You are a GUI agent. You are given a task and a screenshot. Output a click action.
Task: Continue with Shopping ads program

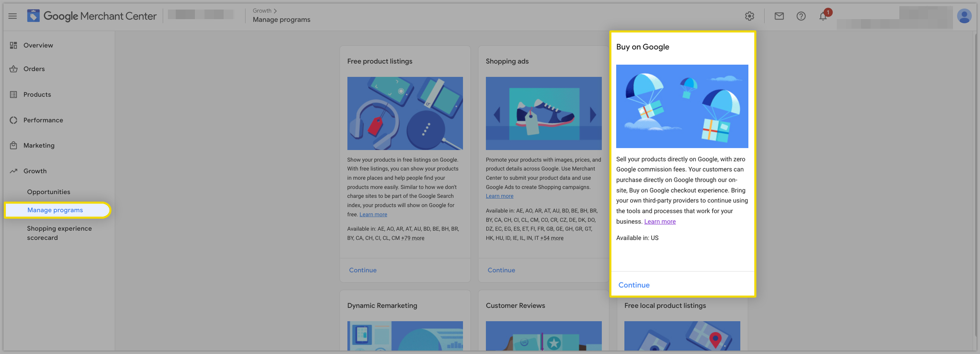click(501, 270)
